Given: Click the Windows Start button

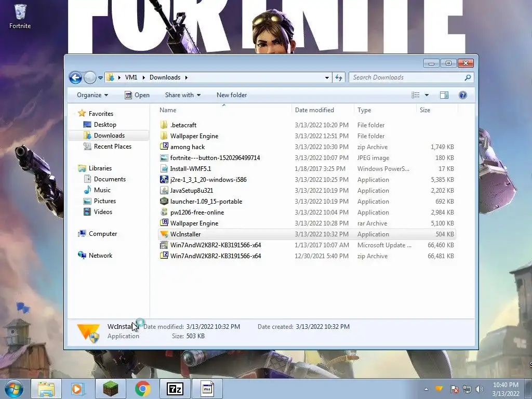Looking at the screenshot, I should (x=14, y=389).
